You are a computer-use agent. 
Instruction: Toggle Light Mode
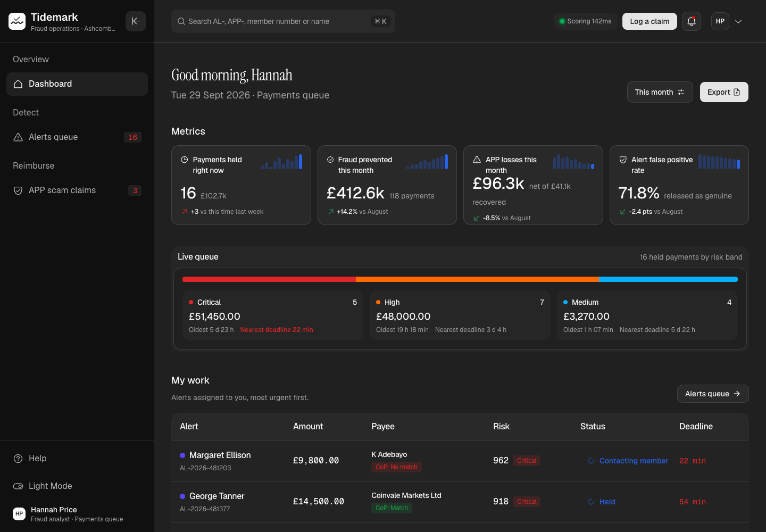point(77,486)
